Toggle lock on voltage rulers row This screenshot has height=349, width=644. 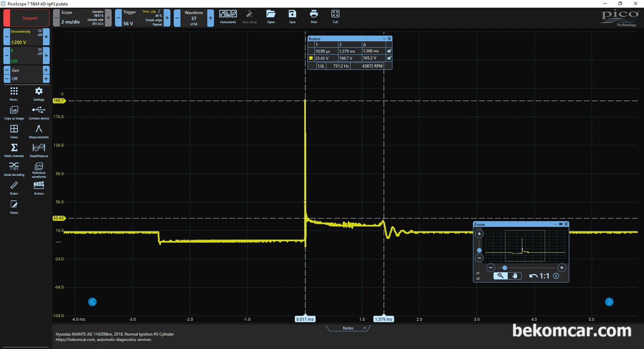pos(389,58)
